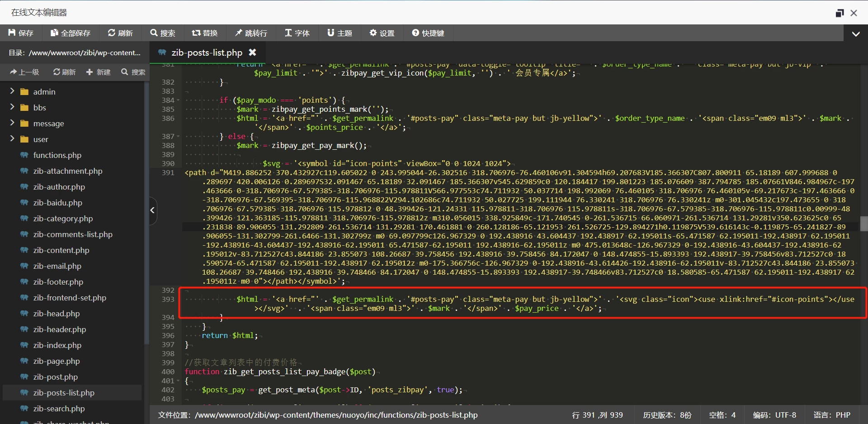The width and height of the screenshot is (868, 424).
Task: Open the Replace tool
Action: pos(204,33)
